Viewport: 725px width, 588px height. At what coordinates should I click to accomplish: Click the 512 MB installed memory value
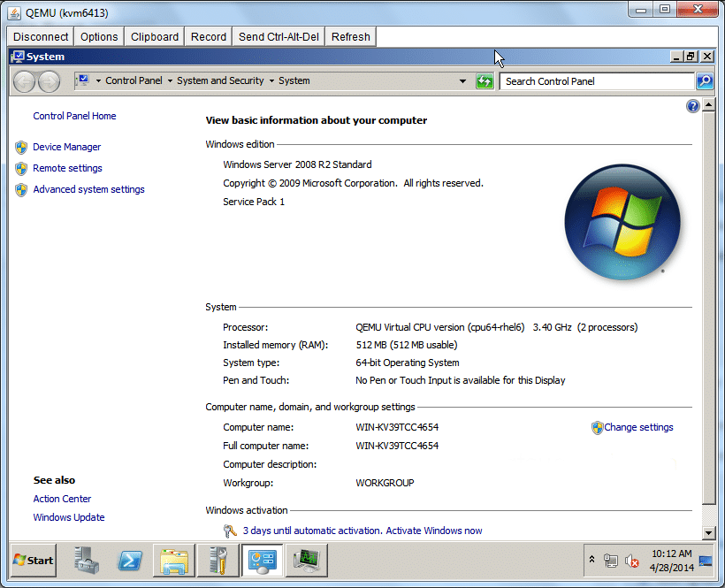point(407,345)
